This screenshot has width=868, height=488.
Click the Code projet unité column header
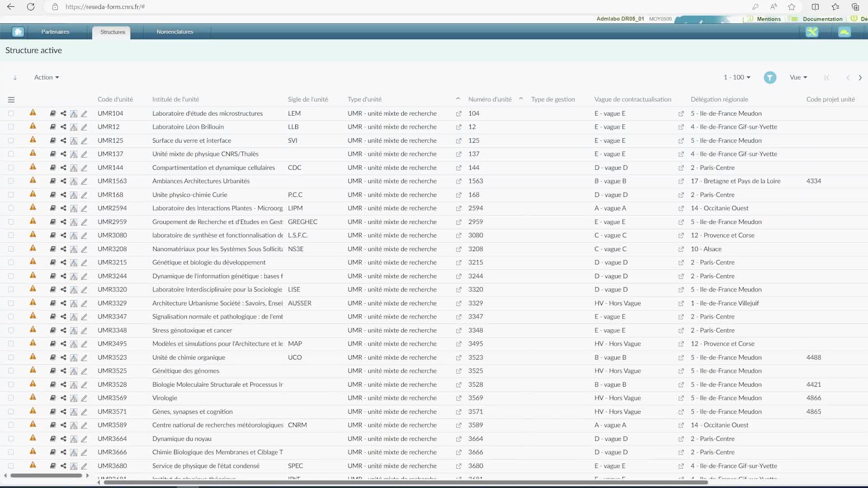[830, 99]
